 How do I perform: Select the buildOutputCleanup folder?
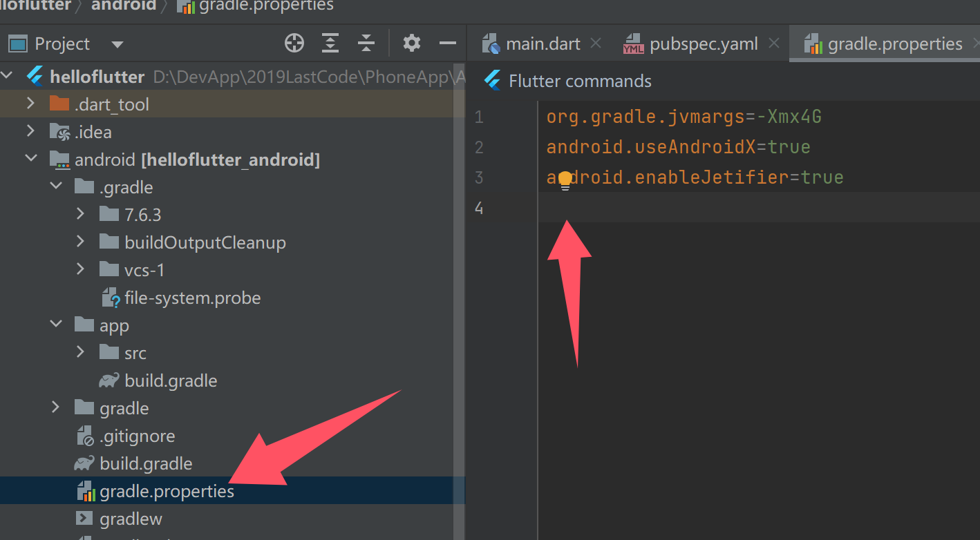[x=205, y=242]
